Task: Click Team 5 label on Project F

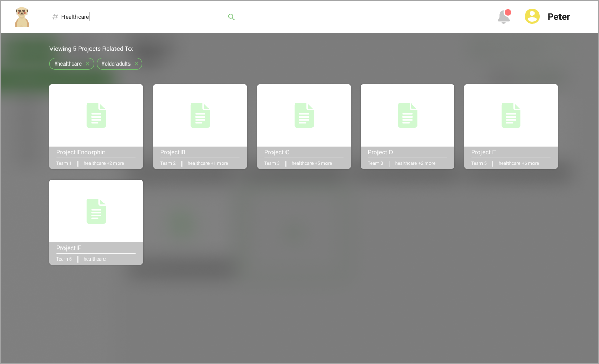Action: pyautogui.click(x=64, y=259)
